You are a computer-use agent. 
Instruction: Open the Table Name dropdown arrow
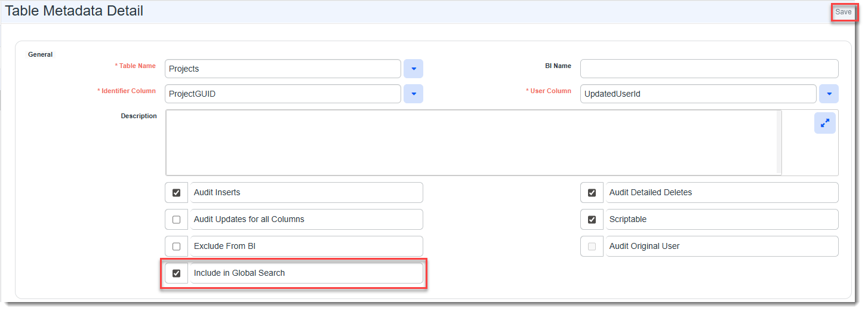pos(413,69)
